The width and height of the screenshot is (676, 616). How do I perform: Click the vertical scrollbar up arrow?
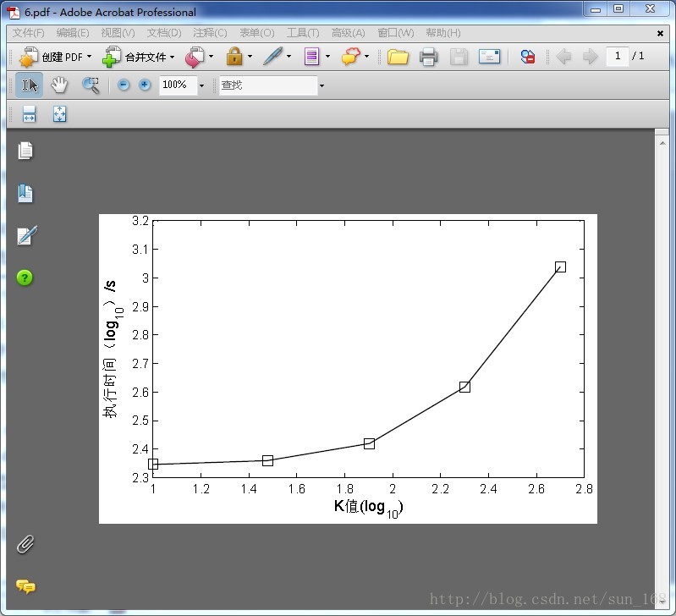click(x=662, y=143)
